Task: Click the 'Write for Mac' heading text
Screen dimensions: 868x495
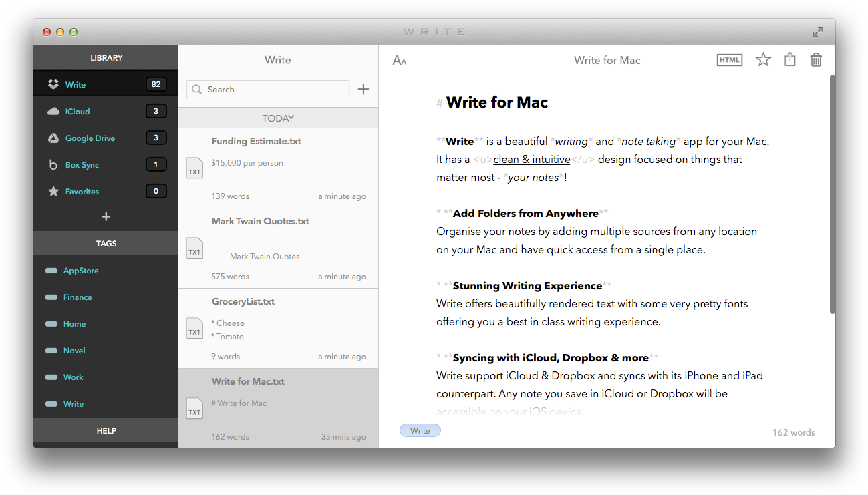Action: click(x=497, y=102)
